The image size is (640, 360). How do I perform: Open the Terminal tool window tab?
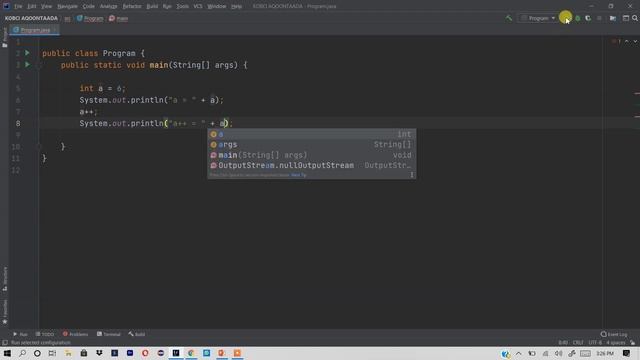109,334
